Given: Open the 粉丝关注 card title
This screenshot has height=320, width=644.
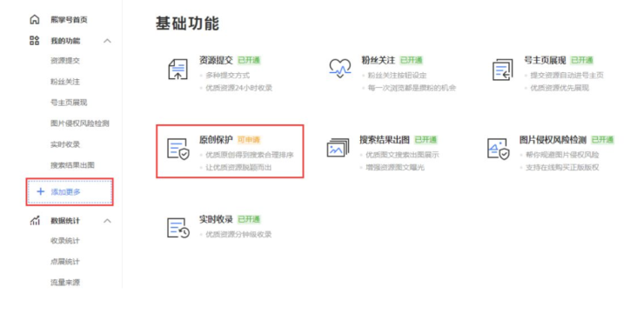Looking at the screenshot, I should point(378,60).
